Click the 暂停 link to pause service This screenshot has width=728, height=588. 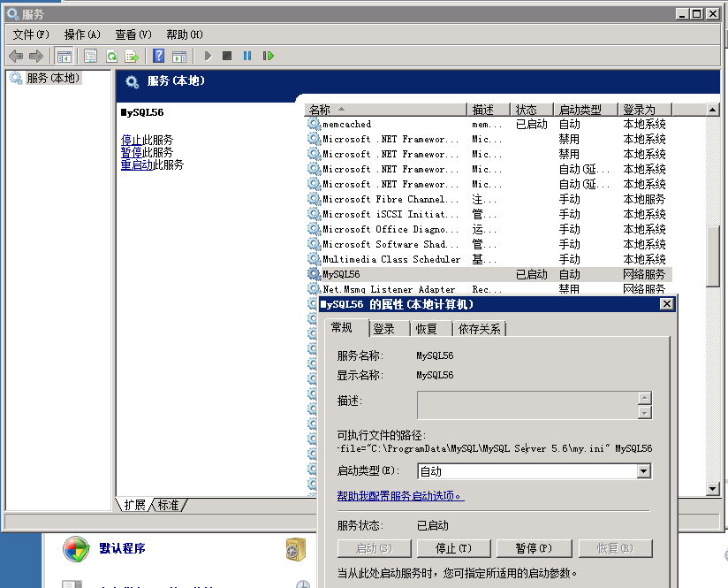click(132, 152)
